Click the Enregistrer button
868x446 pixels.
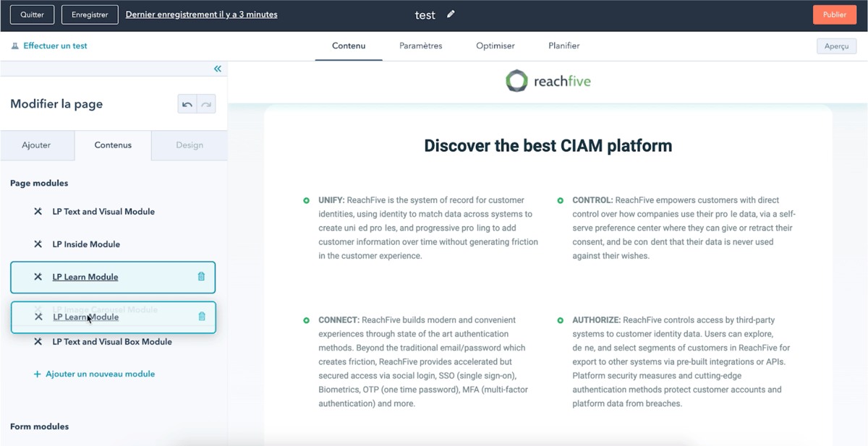pyautogui.click(x=90, y=14)
